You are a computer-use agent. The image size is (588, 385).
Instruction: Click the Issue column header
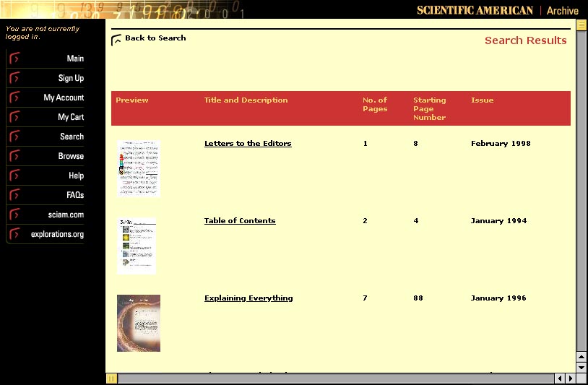(483, 100)
